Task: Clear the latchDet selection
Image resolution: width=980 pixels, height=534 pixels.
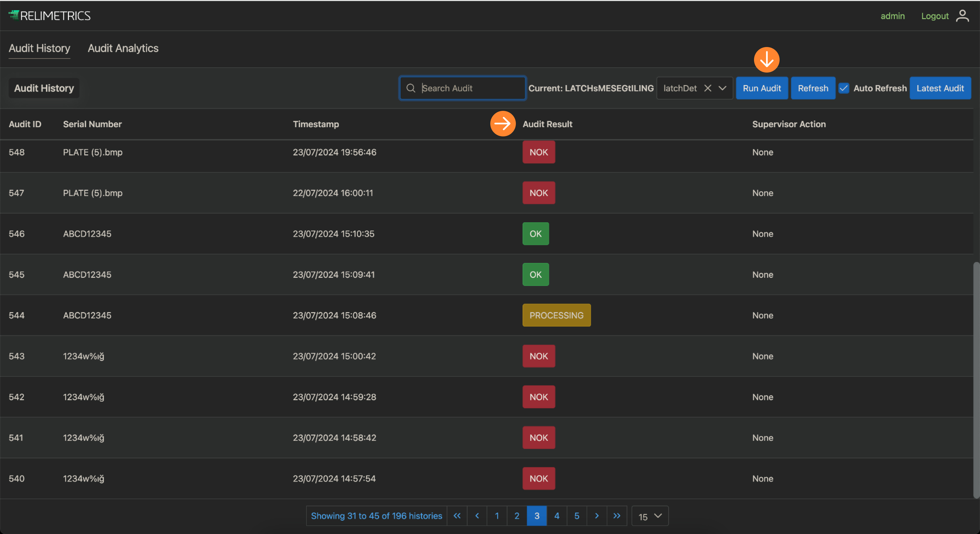Action: pos(708,88)
